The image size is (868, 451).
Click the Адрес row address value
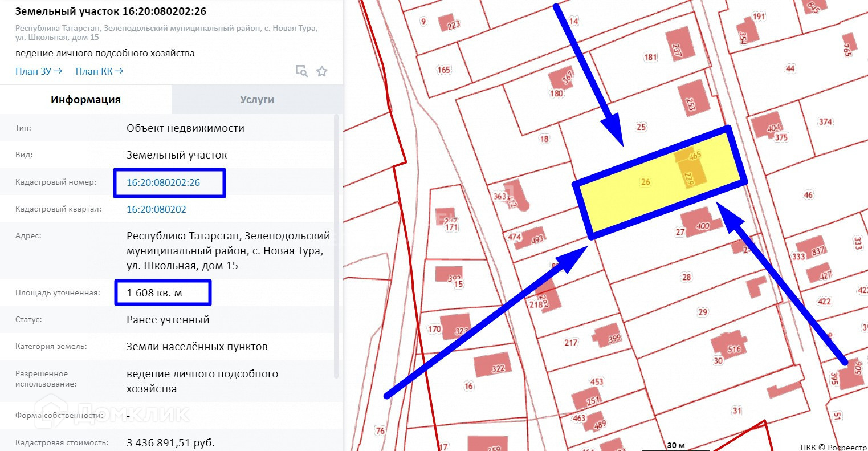(x=228, y=251)
